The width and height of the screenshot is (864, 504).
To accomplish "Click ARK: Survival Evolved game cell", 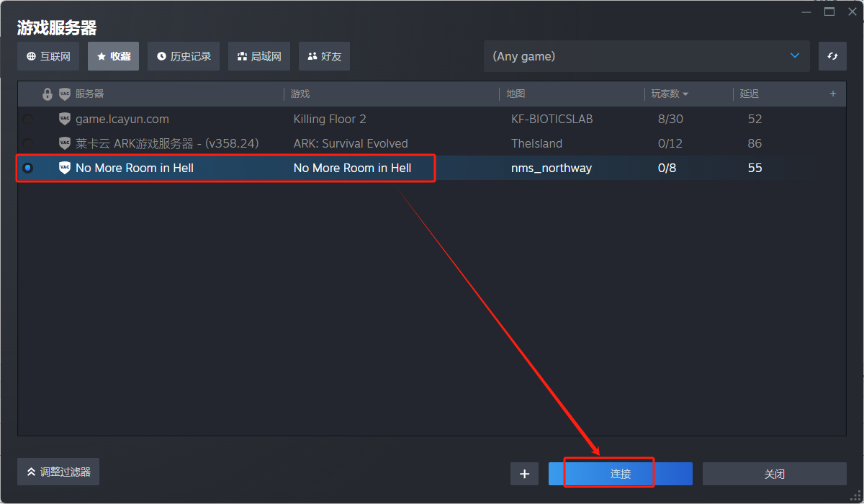I will coord(351,143).
